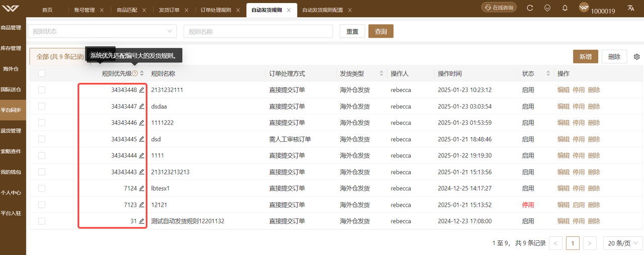Edit priority pencil icon for 7124
Viewport: 644px width, 255px height.
(x=141, y=188)
